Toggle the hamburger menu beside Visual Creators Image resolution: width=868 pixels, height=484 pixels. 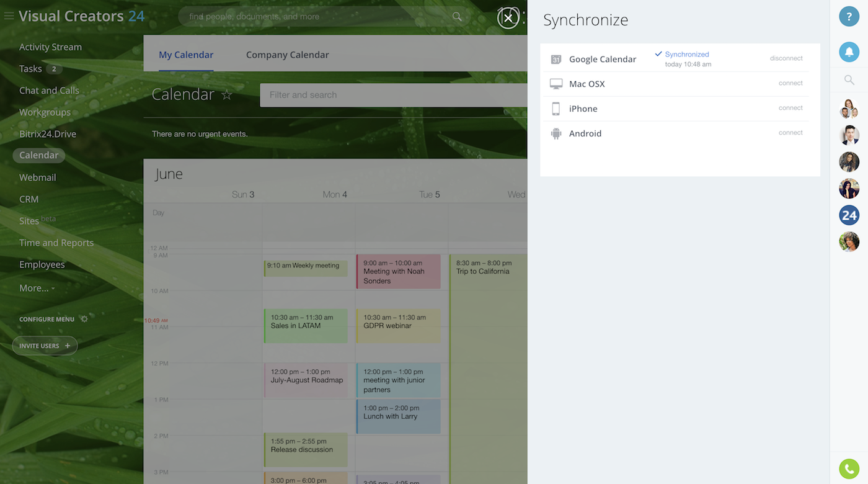click(x=9, y=16)
